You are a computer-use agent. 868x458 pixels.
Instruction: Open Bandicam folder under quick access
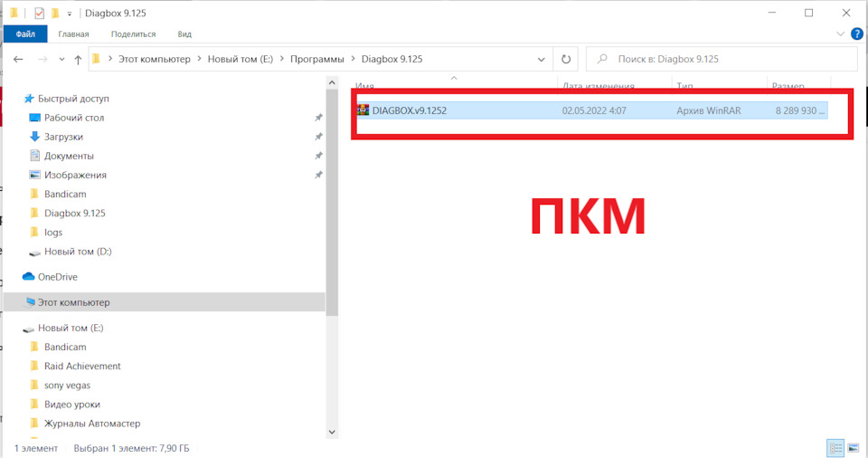click(65, 194)
